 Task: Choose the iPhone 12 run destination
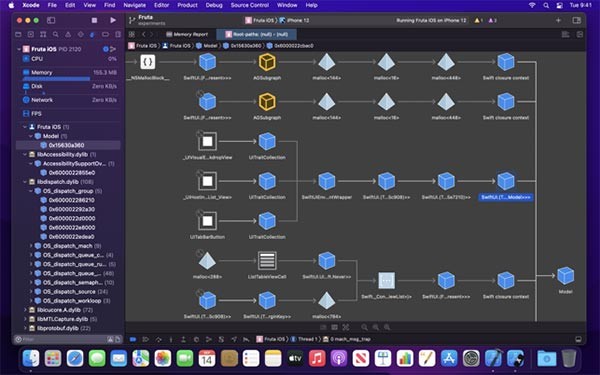pos(294,20)
